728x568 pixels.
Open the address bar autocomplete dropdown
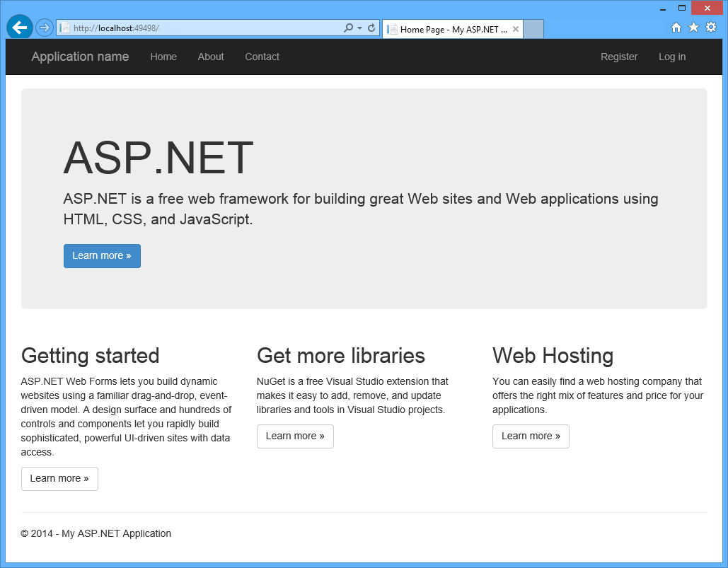[359, 27]
